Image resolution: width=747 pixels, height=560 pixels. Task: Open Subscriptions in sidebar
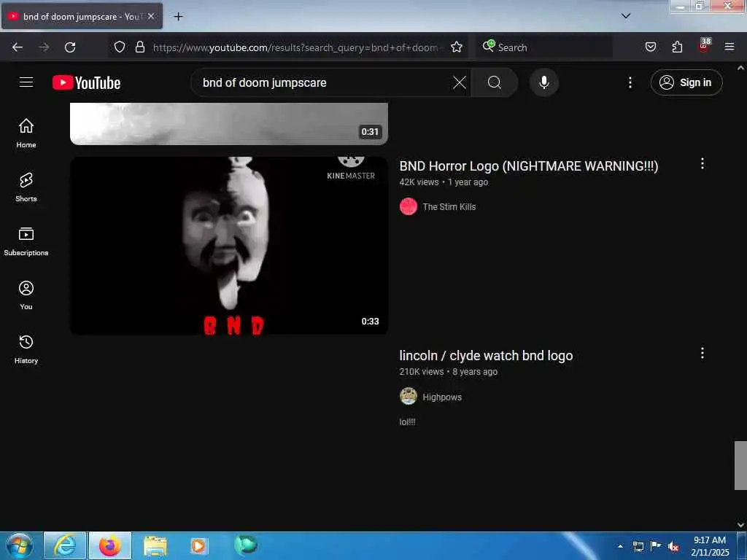pyautogui.click(x=26, y=241)
